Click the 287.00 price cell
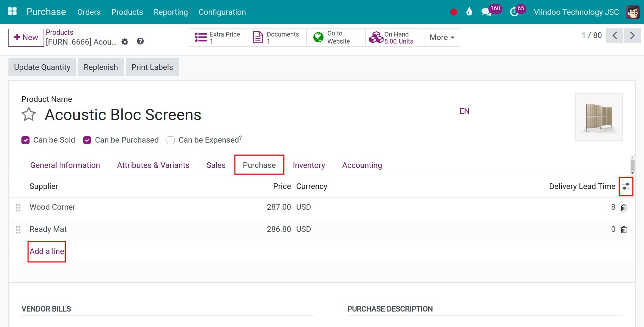 click(x=279, y=207)
